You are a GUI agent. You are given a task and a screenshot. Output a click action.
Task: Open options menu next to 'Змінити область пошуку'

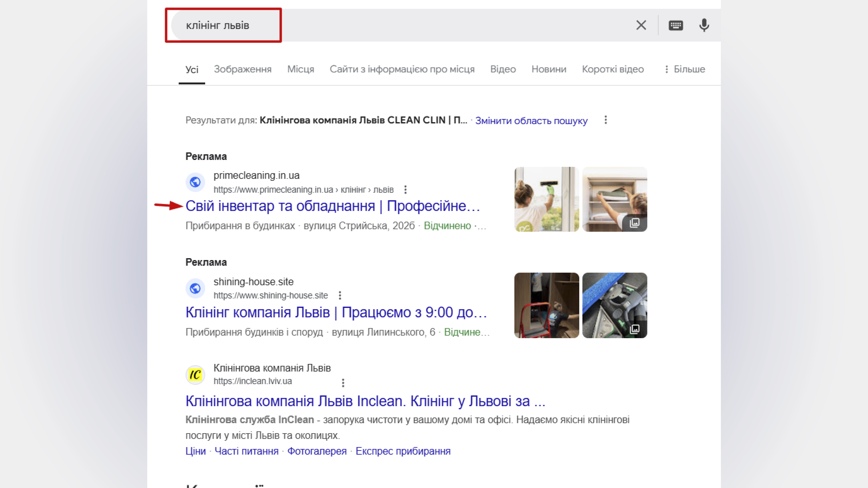click(x=606, y=120)
